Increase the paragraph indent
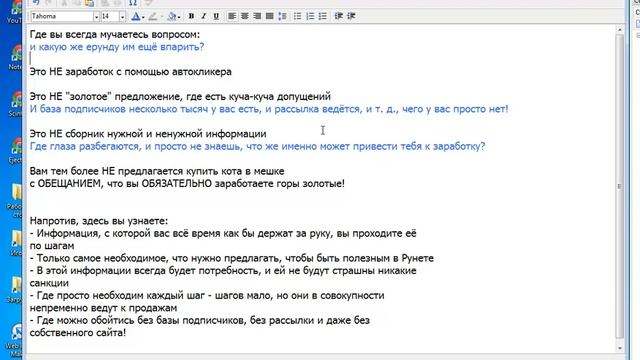 click(351, 16)
